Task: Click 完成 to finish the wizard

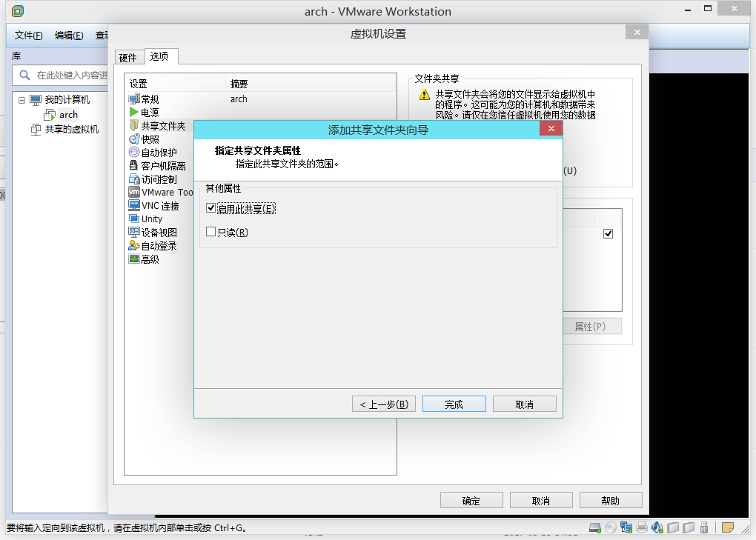Action: pos(454,404)
